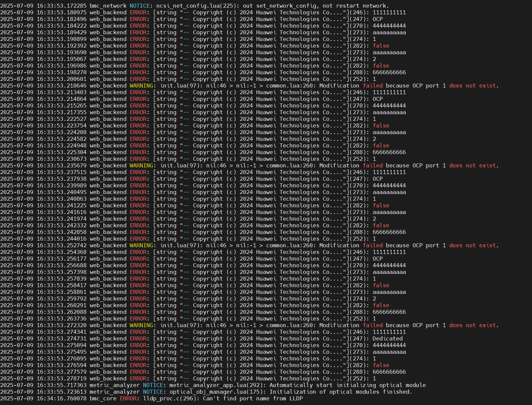Click WARNING label on the 16:33:53.252742 line
The height and width of the screenshot is (405, 532).
point(141,245)
